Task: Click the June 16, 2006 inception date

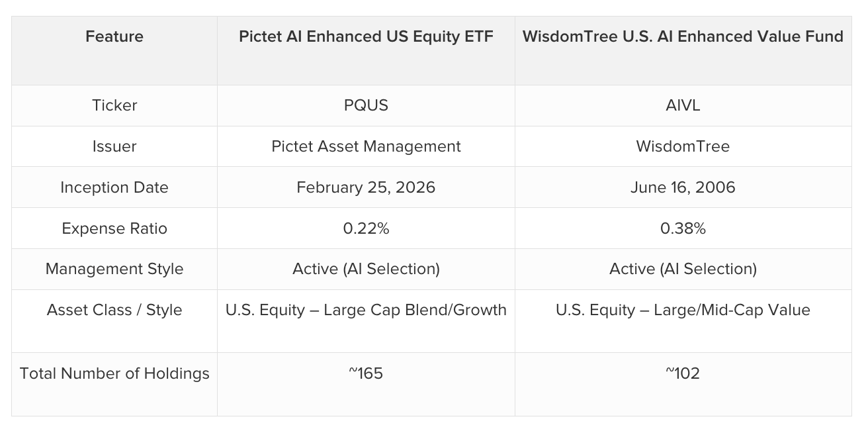Action: pos(683,187)
